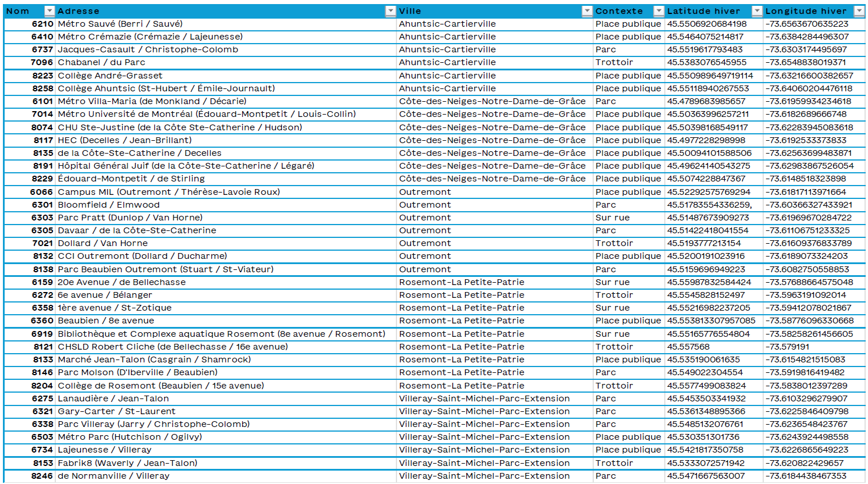
Task: Click Ahuntsic-Cartierville cell in row 6210
Action: 495,24
